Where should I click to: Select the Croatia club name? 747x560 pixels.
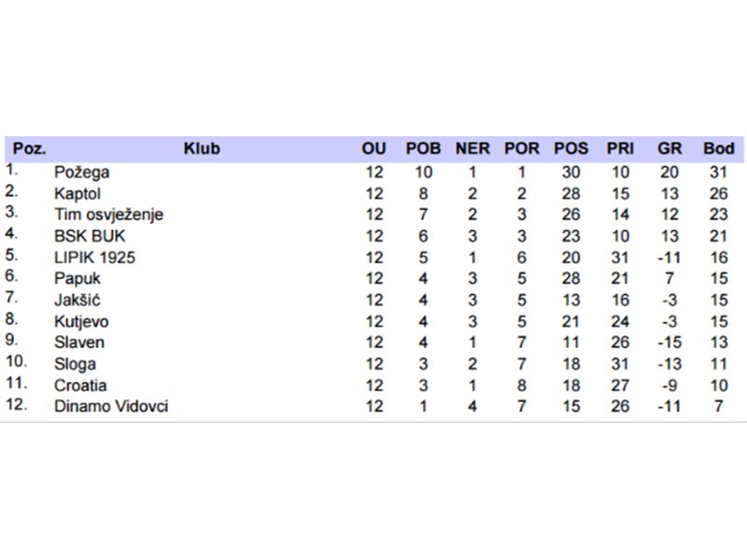[x=80, y=385]
